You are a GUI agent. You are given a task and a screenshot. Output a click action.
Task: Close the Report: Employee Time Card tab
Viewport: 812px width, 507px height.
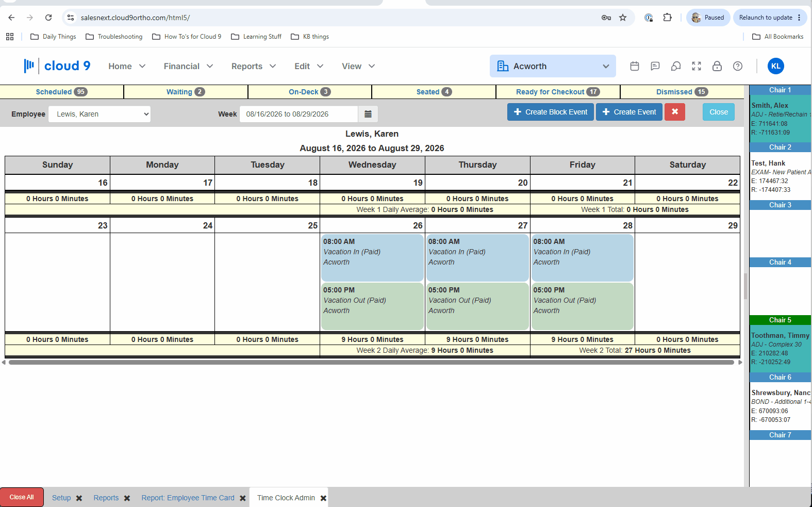click(242, 498)
